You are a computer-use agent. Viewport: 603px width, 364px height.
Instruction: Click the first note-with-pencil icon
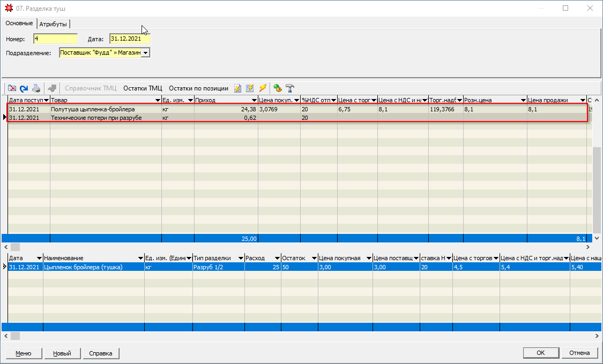[238, 88]
